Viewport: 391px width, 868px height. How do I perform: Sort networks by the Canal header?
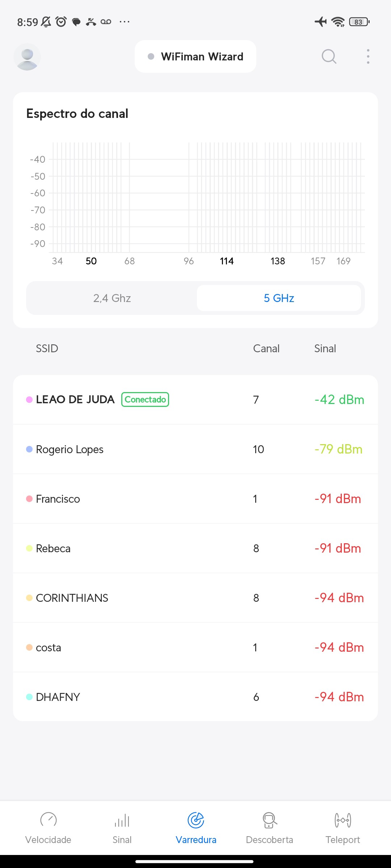(x=266, y=348)
